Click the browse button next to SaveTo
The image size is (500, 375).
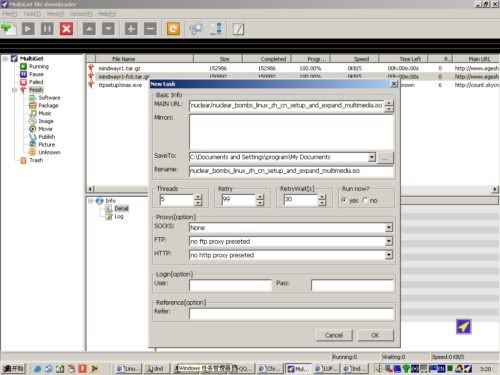point(385,157)
